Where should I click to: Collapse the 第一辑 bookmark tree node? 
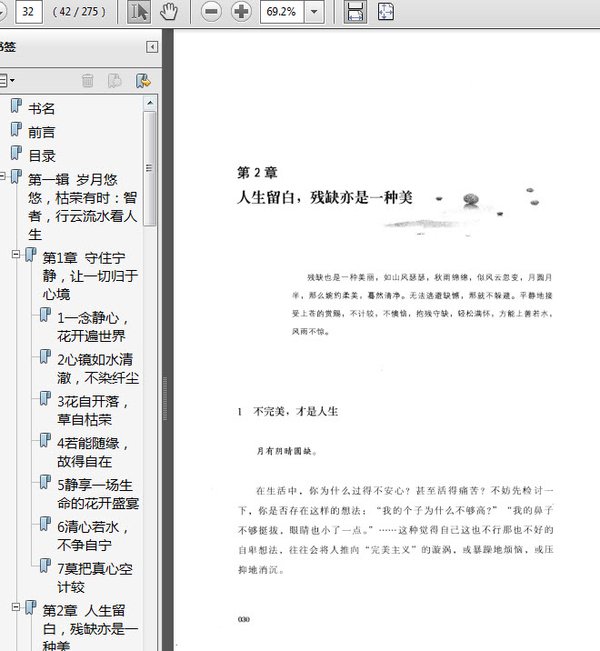(2, 176)
